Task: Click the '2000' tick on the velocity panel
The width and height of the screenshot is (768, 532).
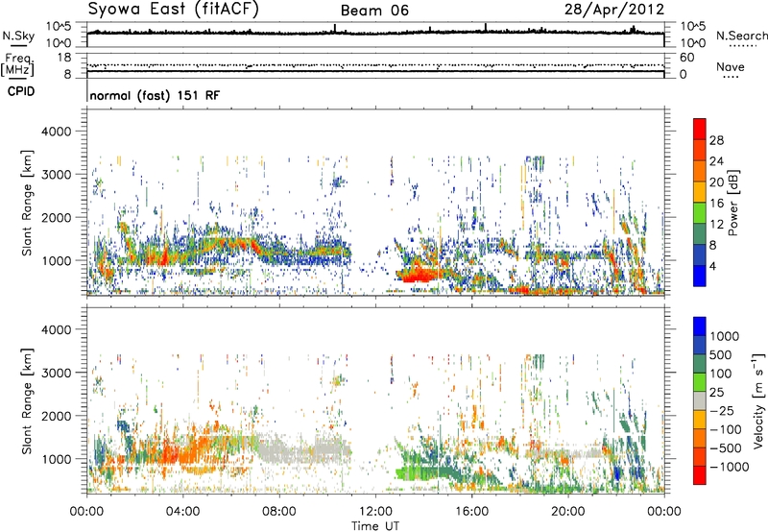Action: 56,417
